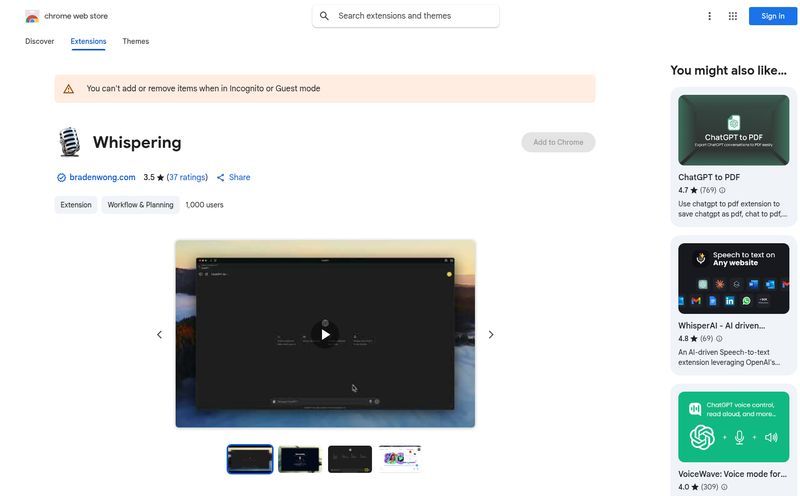Click 'An AI-driven Speech-to-text' description
This screenshot has height=496, width=800.
729,358
